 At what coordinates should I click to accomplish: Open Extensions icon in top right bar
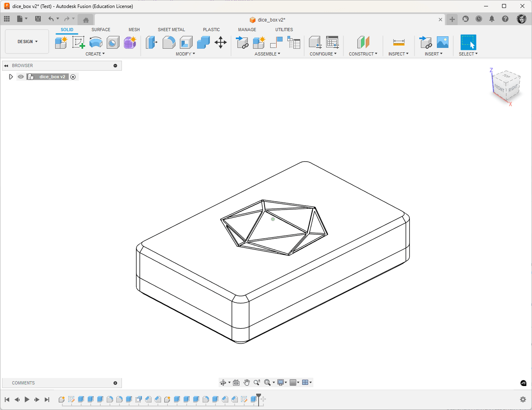click(466, 19)
